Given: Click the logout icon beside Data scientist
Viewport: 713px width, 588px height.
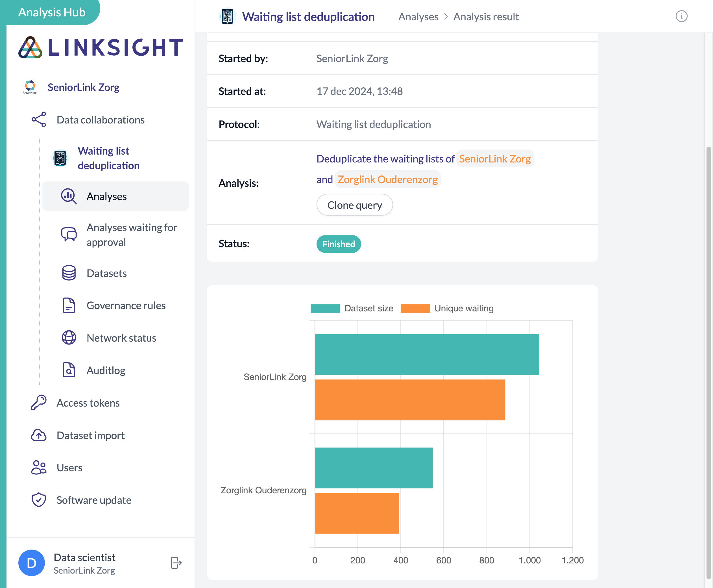Looking at the screenshot, I should [176, 563].
